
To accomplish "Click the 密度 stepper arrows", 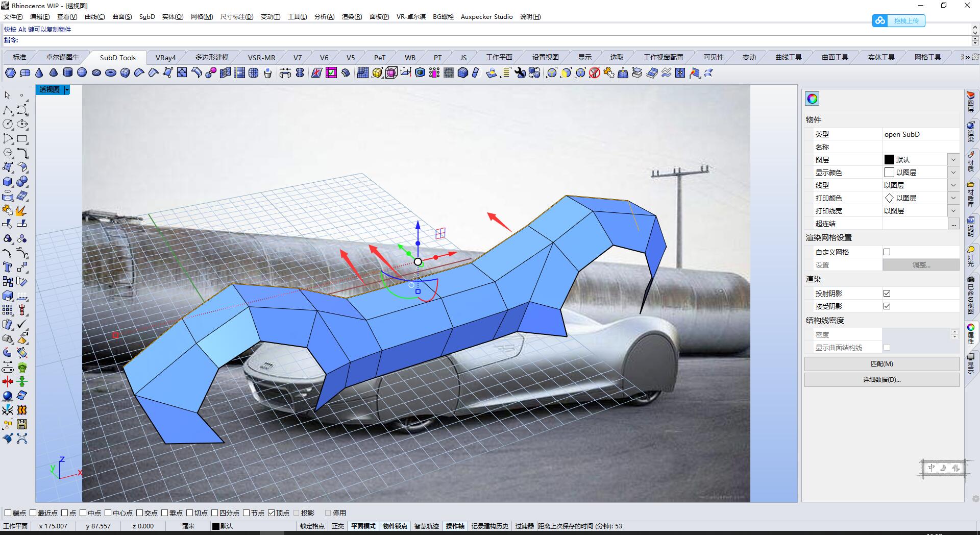I will (x=954, y=334).
